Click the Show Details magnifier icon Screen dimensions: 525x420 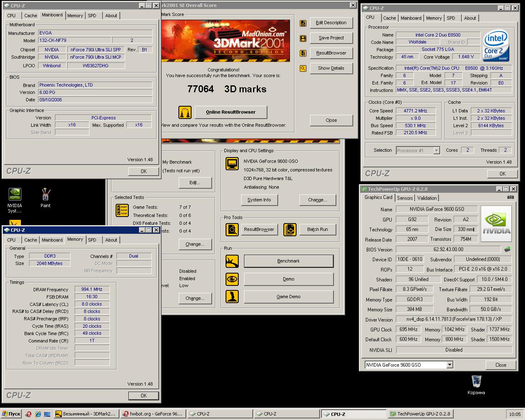(303, 68)
